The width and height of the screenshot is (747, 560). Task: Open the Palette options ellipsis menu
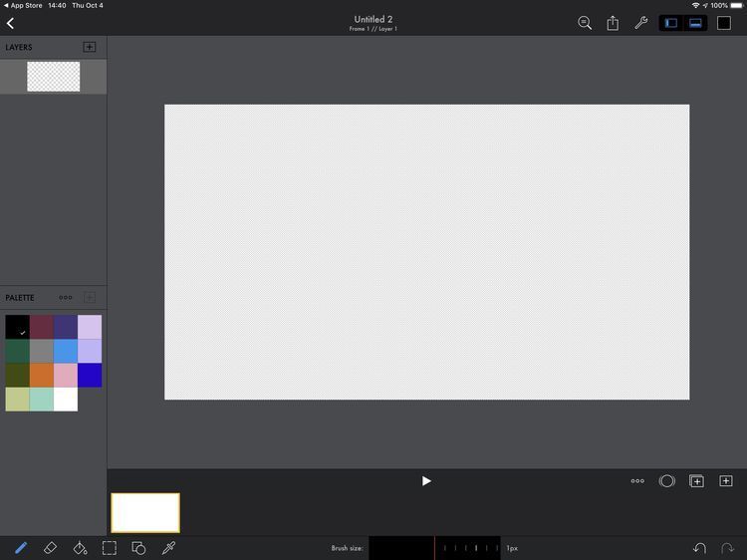pyautogui.click(x=66, y=297)
